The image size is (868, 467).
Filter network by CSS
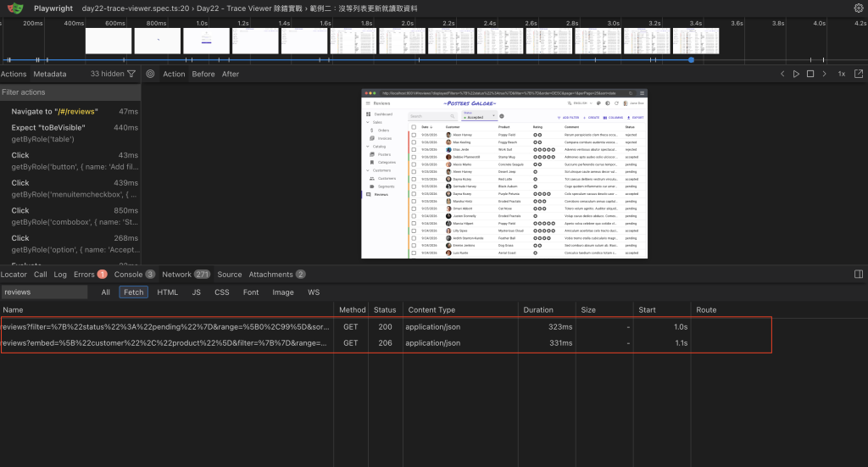[222, 292]
